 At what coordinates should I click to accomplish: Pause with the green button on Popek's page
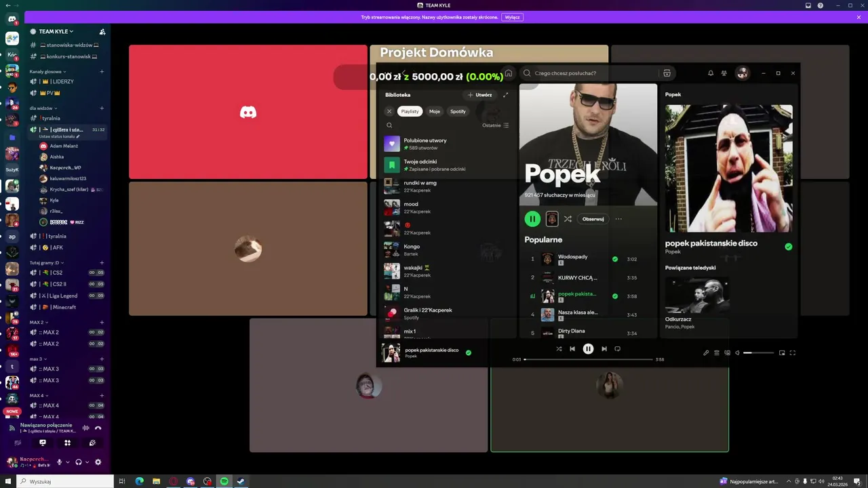(532, 219)
